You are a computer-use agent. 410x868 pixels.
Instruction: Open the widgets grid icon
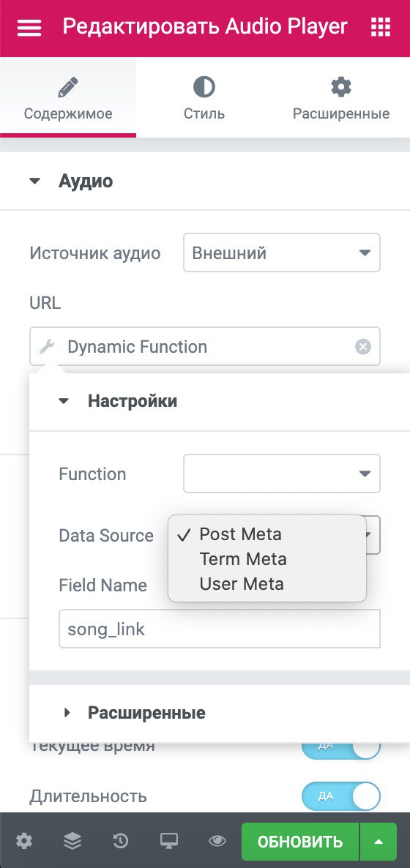(x=380, y=27)
